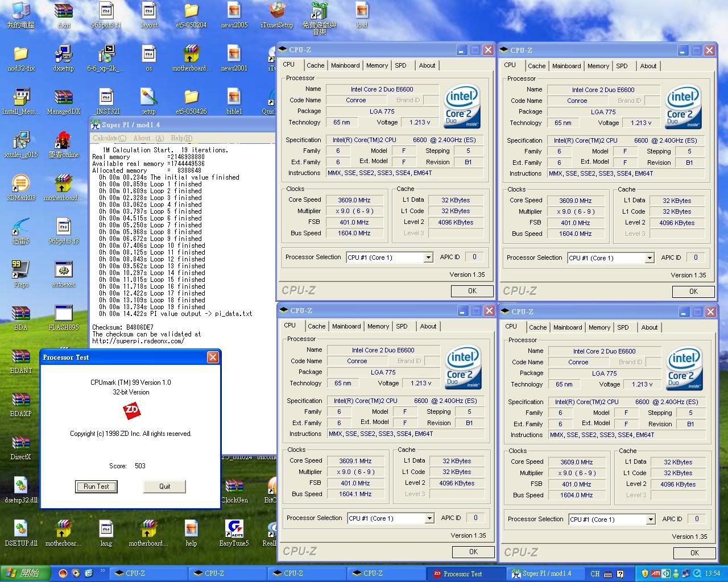Click Quit in Processor Test dialog

[x=165, y=487]
